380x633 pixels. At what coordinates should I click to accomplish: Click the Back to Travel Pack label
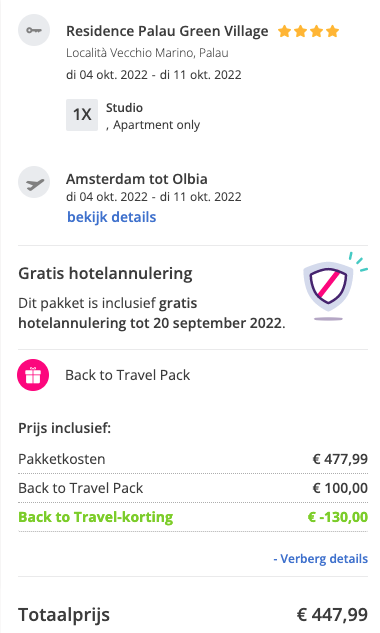pyautogui.click(x=128, y=375)
